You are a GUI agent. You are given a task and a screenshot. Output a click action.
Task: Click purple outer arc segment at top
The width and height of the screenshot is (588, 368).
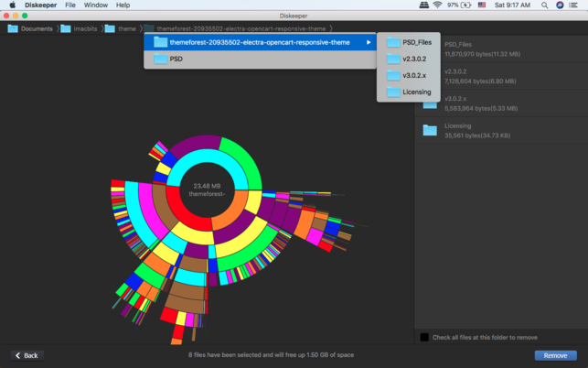pos(195,144)
